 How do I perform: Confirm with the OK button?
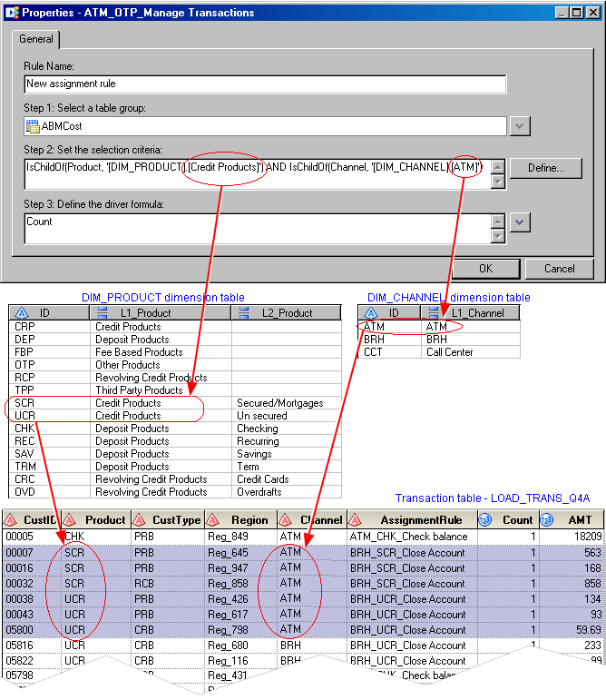485,269
